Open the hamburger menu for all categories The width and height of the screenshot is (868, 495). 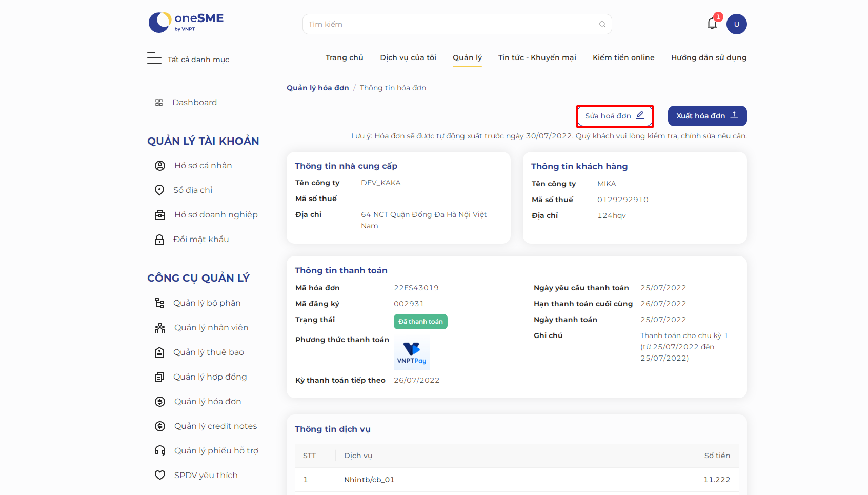click(154, 58)
